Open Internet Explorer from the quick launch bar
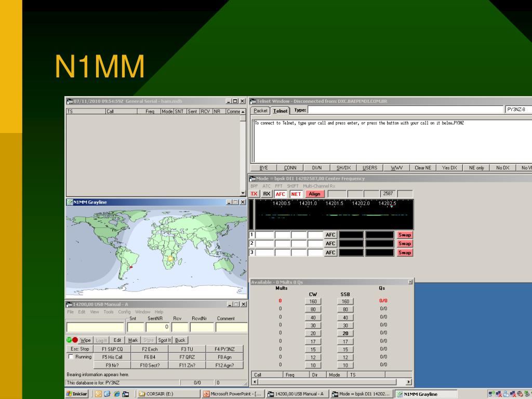Viewport: 532px width, 399px height. (117, 394)
